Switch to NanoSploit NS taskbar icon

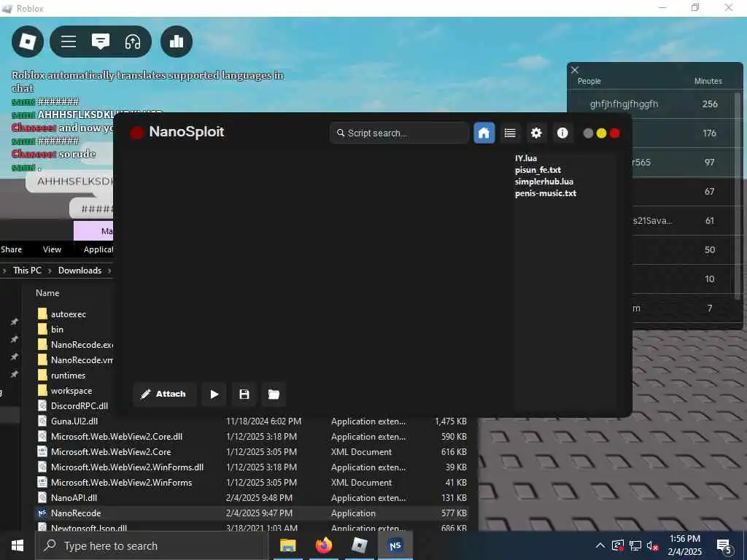pos(395,545)
